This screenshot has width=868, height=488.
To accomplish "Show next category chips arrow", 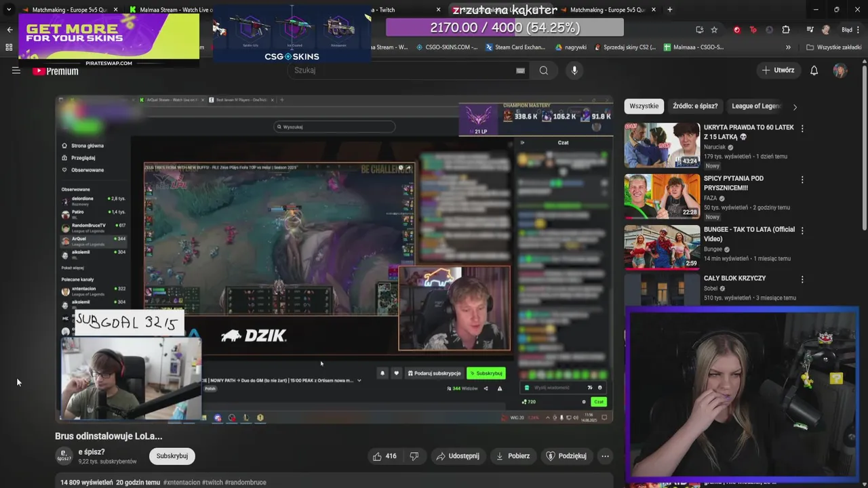I will click(795, 106).
